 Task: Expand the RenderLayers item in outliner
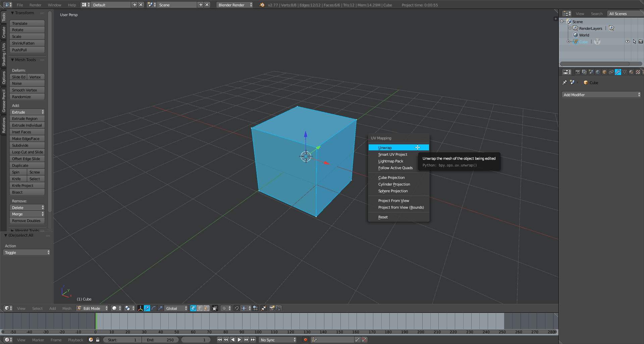(x=570, y=28)
